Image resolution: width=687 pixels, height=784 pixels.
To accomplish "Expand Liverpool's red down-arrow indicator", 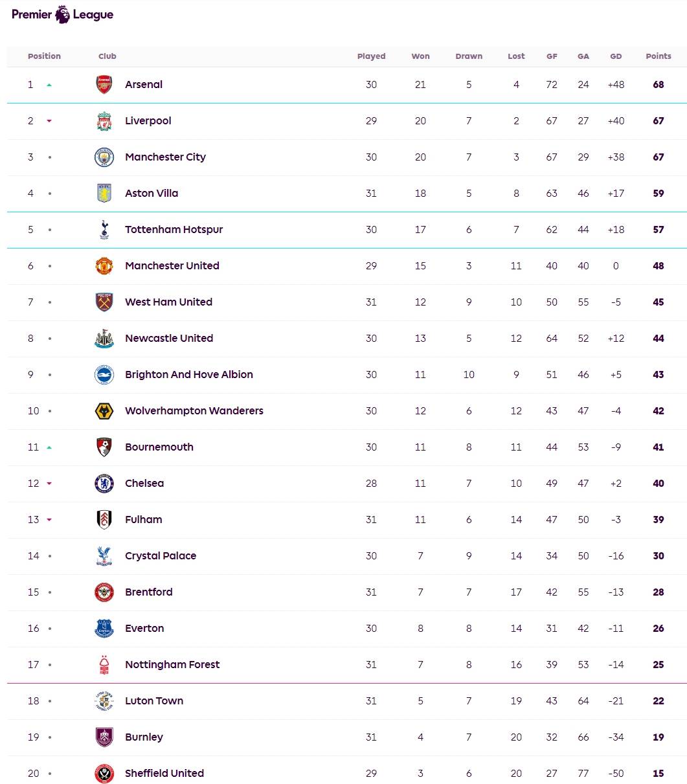I will tap(49, 121).
